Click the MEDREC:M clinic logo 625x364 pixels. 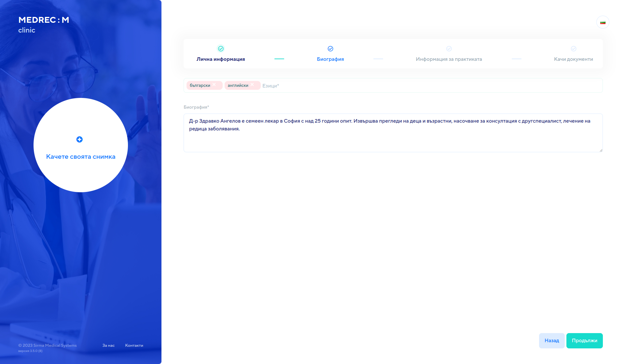pyautogui.click(x=44, y=25)
